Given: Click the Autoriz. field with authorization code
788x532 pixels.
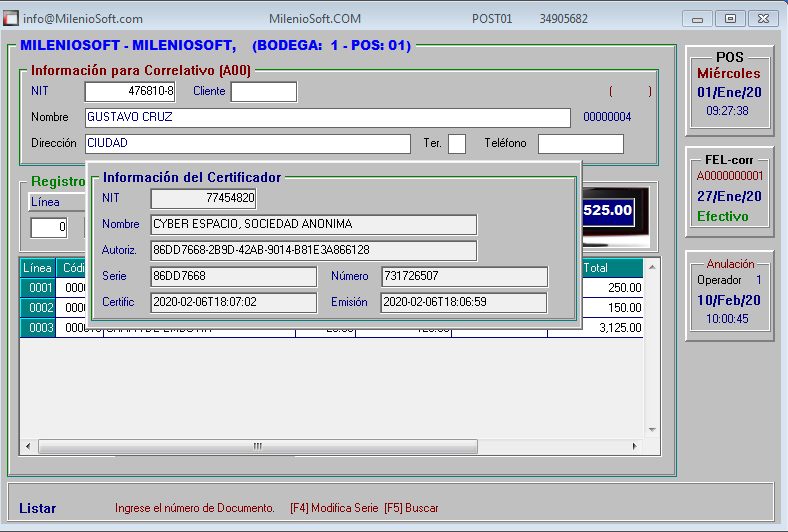Looking at the screenshot, I should click(314, 251).
